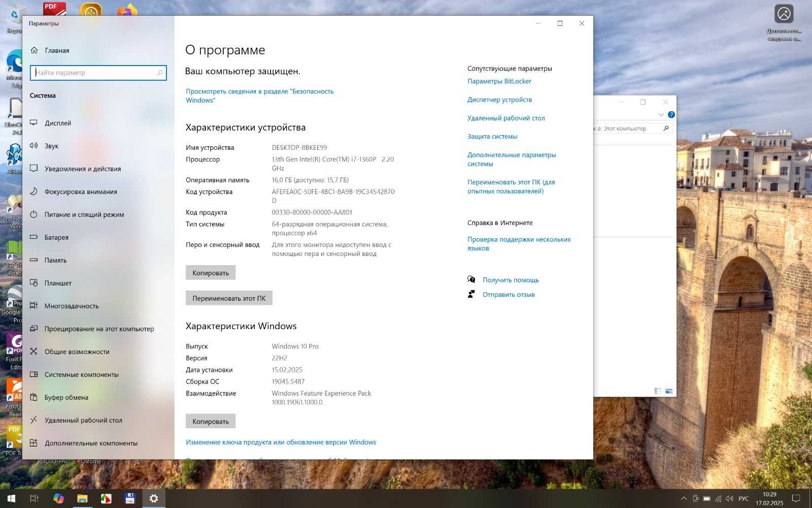Click the floppy disk app on taskbar
This screenshot has height=508, width=812.
[x=130, y=498]
